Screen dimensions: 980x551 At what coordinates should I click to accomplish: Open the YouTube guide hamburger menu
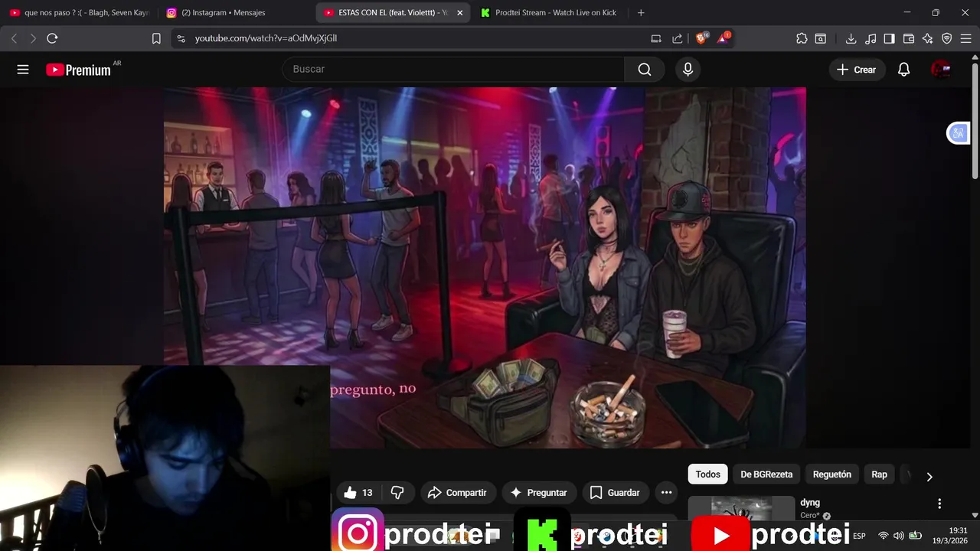tap(23, 70)
